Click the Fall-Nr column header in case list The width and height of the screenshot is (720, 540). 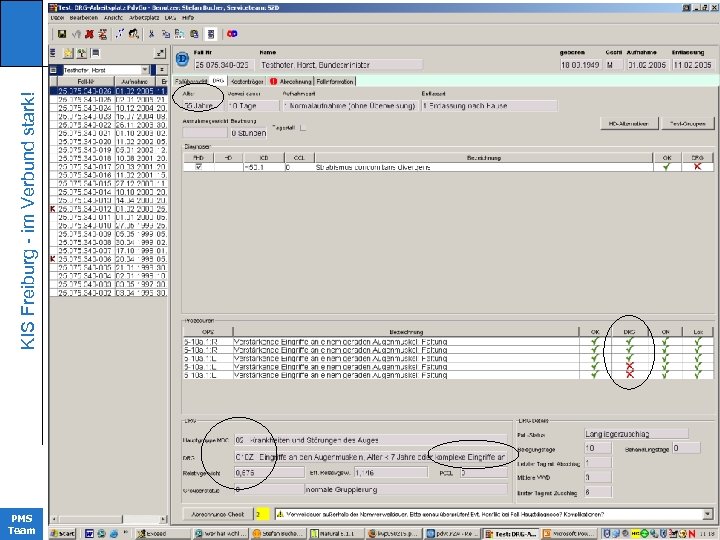pos(85,81)
